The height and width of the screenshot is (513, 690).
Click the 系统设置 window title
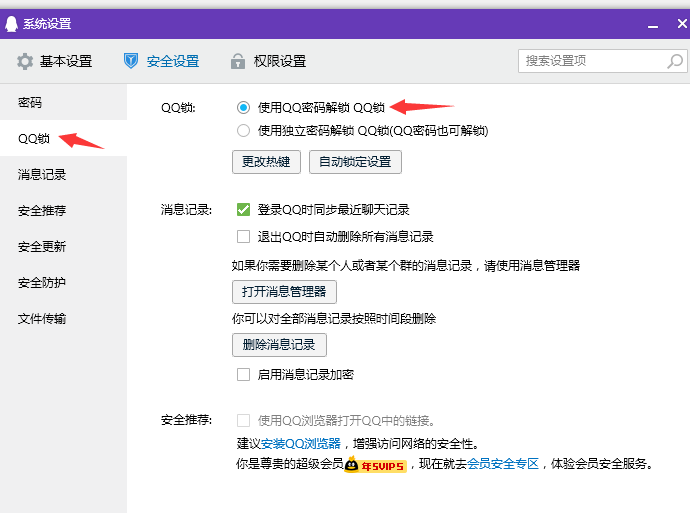47,24
